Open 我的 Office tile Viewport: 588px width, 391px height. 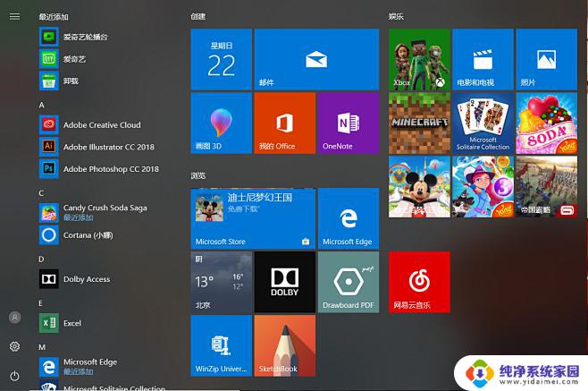(285, 123)
